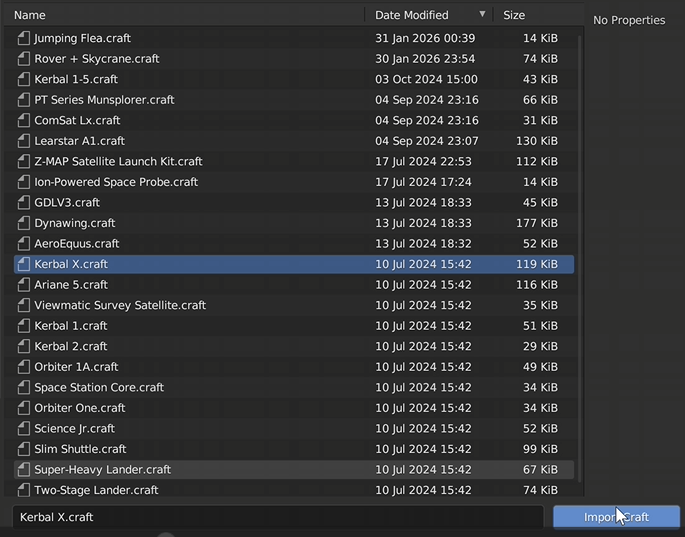Select Super-Heavy Lander.craft in file list

pyautogui.click(x=102, y=470)
